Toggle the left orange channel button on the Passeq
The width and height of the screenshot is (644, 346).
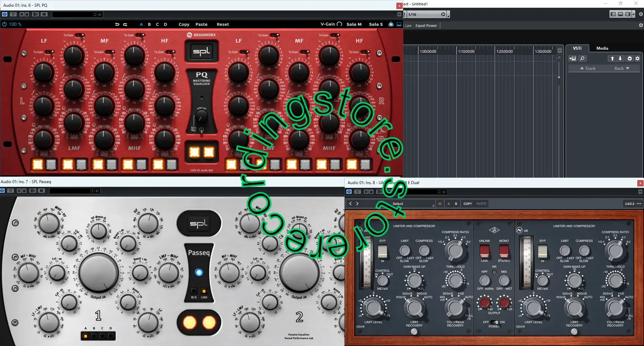189,323
